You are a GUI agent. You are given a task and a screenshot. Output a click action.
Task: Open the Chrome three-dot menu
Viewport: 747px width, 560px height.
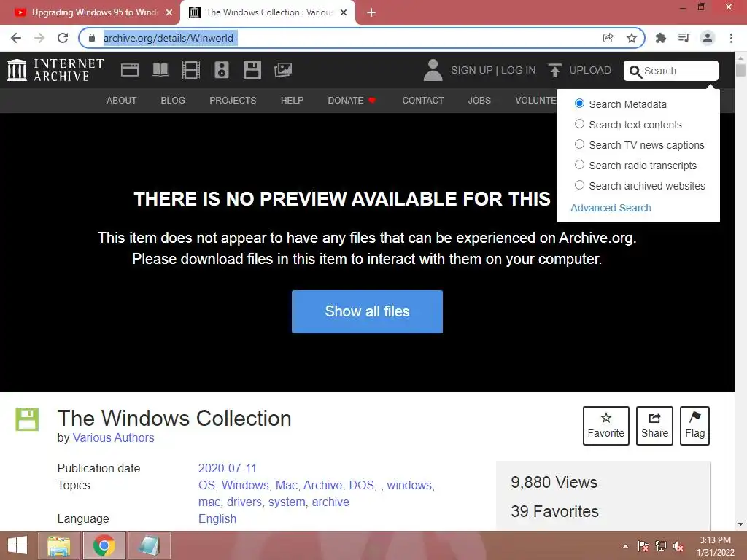pyautogui.click(x=731, y=38)
